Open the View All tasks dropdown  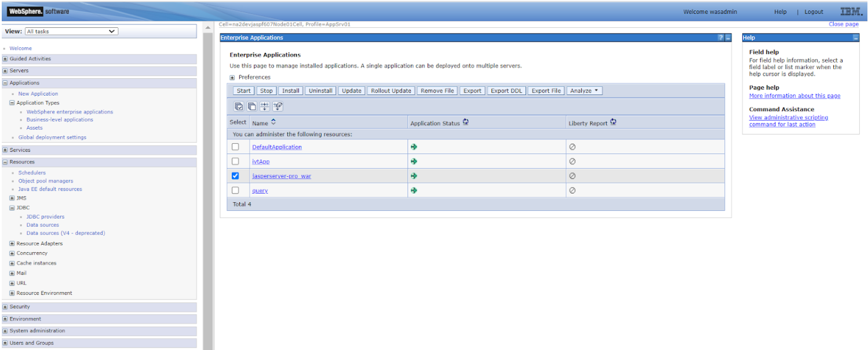[71, 31]
